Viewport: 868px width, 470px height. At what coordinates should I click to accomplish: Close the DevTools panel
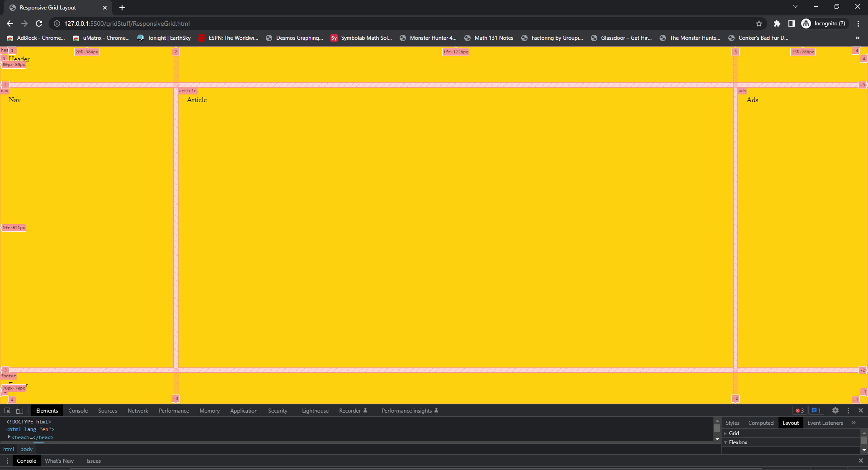(861, 410)
